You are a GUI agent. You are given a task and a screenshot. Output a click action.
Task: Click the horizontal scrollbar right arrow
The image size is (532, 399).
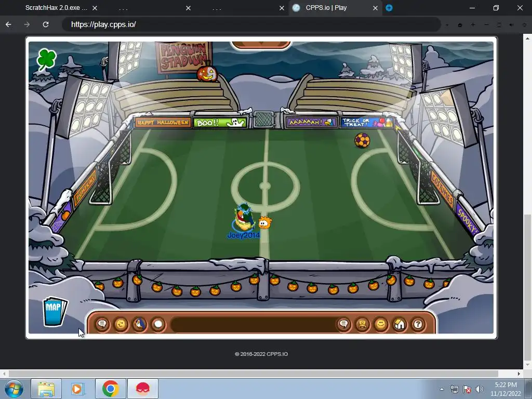(x=519, y=374)
